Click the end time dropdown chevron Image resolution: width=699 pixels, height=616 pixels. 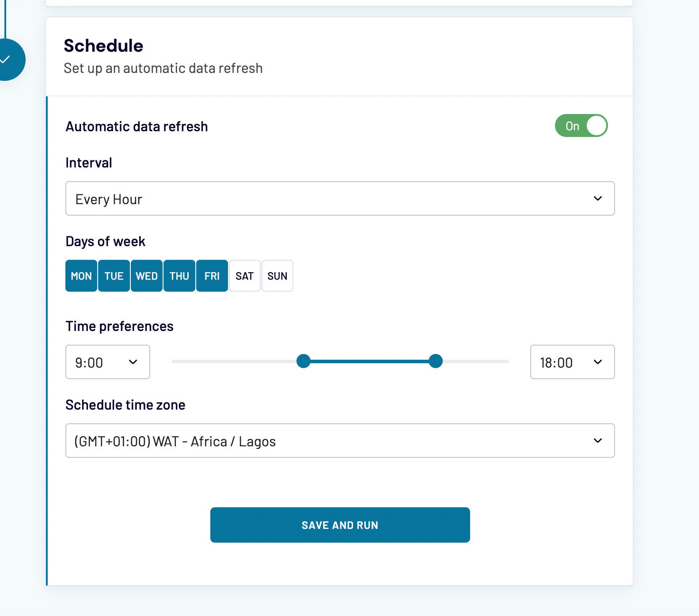point(598,362)
